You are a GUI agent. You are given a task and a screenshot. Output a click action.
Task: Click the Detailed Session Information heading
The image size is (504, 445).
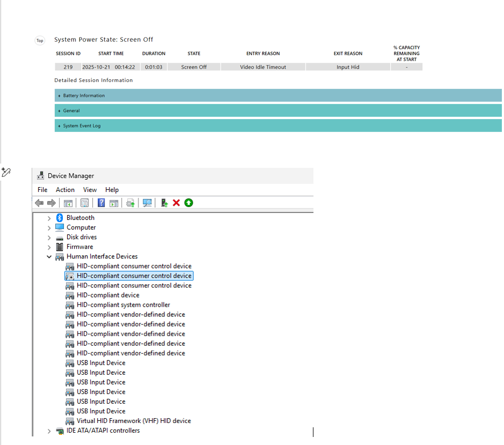(x=93, y=80)
